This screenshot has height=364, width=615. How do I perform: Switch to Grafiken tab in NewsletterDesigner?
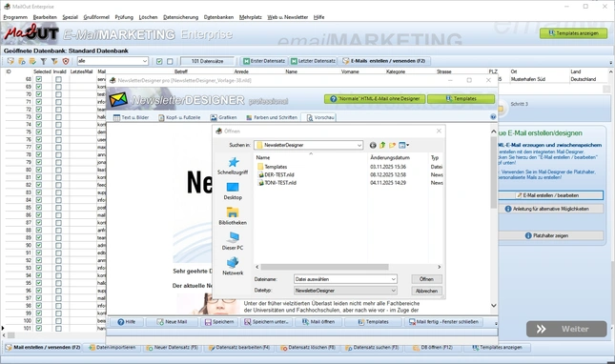223,117
